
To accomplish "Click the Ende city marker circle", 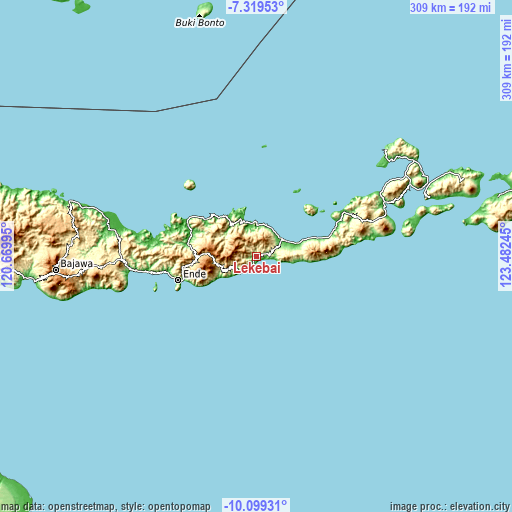I will (x=178, y=280).
